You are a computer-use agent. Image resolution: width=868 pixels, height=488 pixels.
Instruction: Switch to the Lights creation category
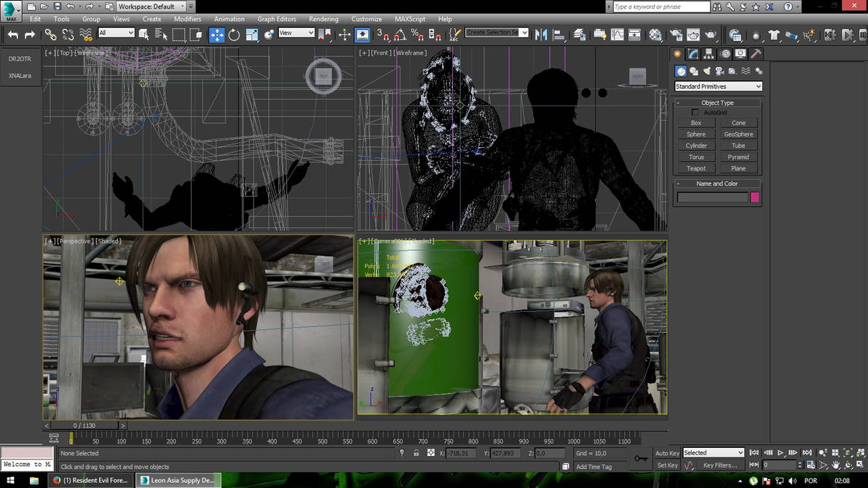click(706, 71)
